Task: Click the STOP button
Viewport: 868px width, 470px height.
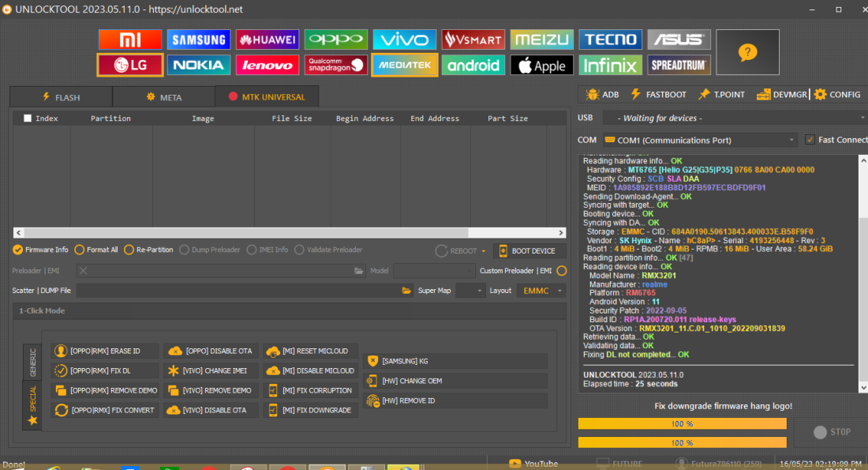Action: [x=832, y=432]
